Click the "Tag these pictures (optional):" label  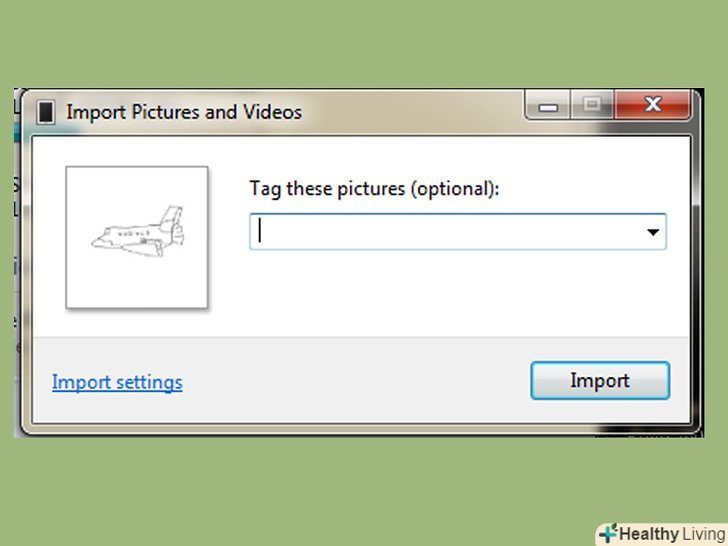pyautogui.click(x=374, y=188)
